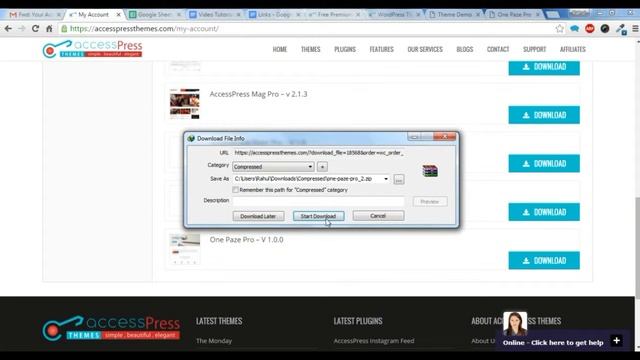Open OUR SERVICES in site navigation
The height and width of the screenshot is (360, 640).
pos(425,49)
